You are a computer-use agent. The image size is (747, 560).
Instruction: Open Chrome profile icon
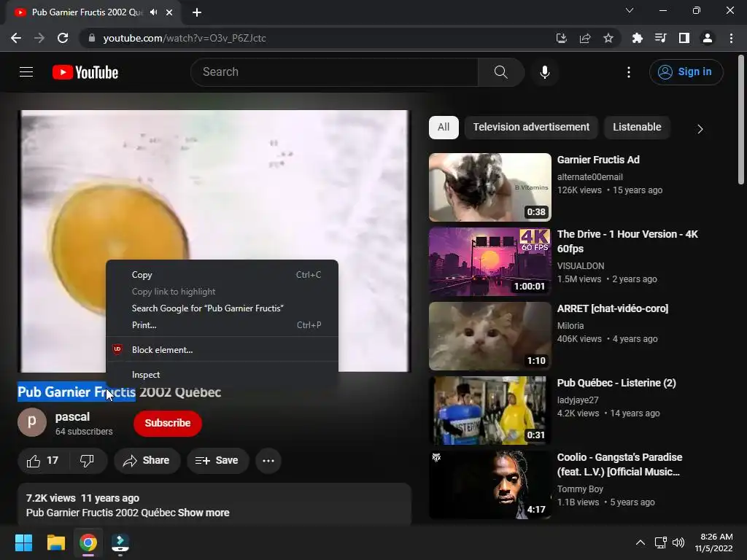(x=708, y=38)
